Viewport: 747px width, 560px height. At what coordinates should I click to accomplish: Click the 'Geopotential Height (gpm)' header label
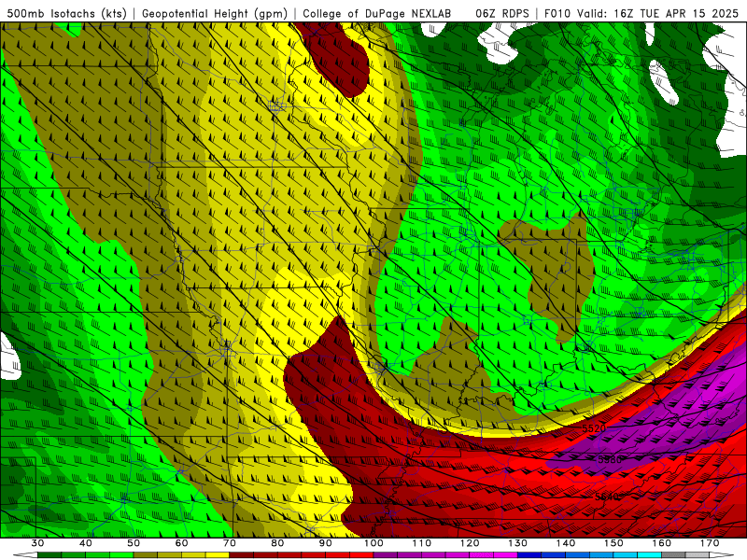point(215,14)
